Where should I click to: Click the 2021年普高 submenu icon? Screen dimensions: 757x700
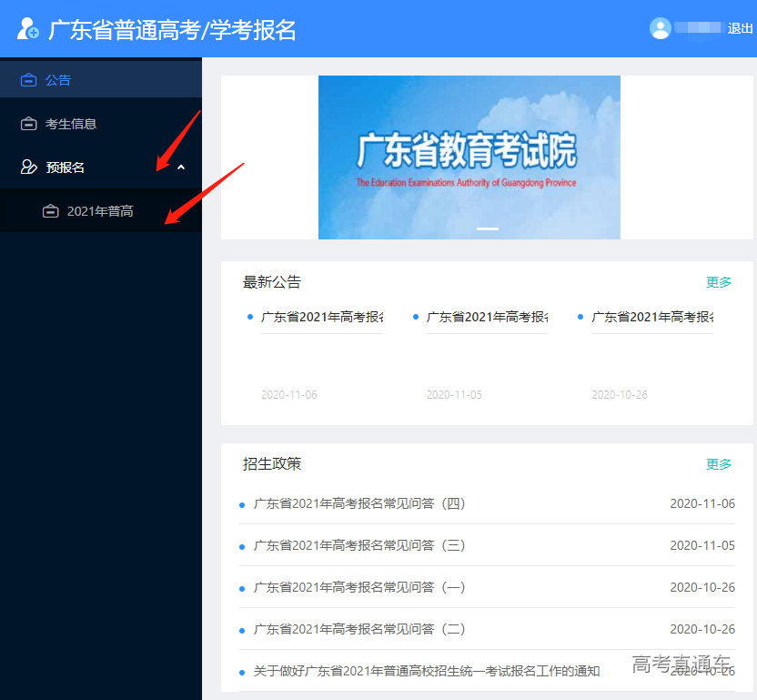(x=51, y=211)
